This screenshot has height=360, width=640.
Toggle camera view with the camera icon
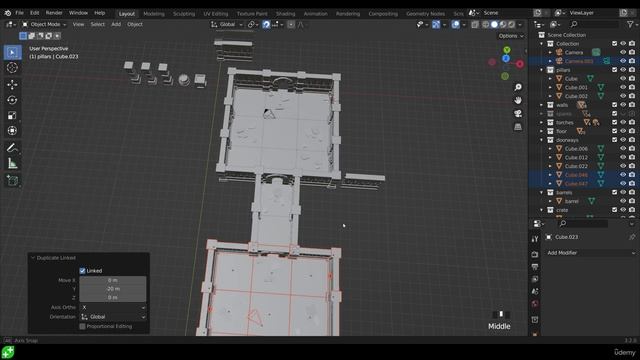(518, 113)
